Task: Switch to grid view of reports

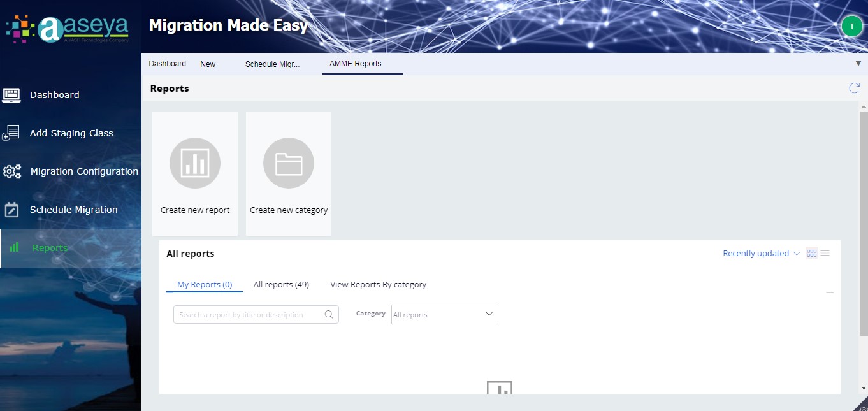Action: click(812, 253)
